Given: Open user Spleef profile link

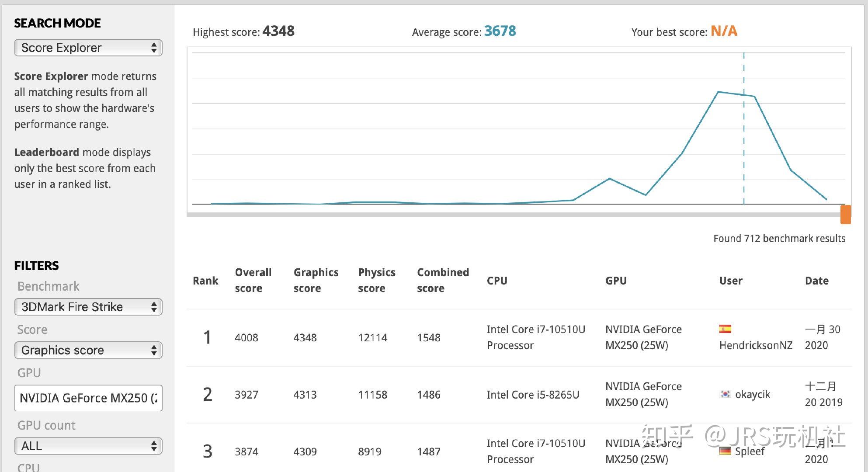Looking at the screenshot, I should [750, 451].
